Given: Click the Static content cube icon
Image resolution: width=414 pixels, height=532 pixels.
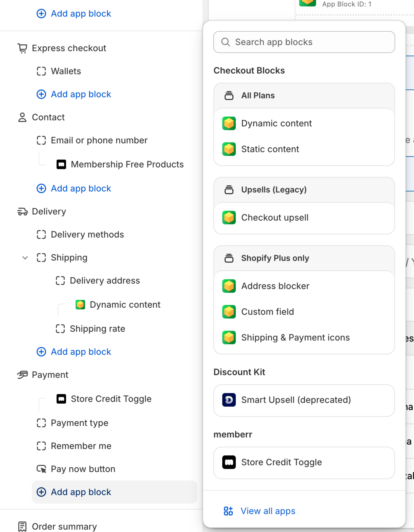Looking at the screenshot, I should click(229, 149).
